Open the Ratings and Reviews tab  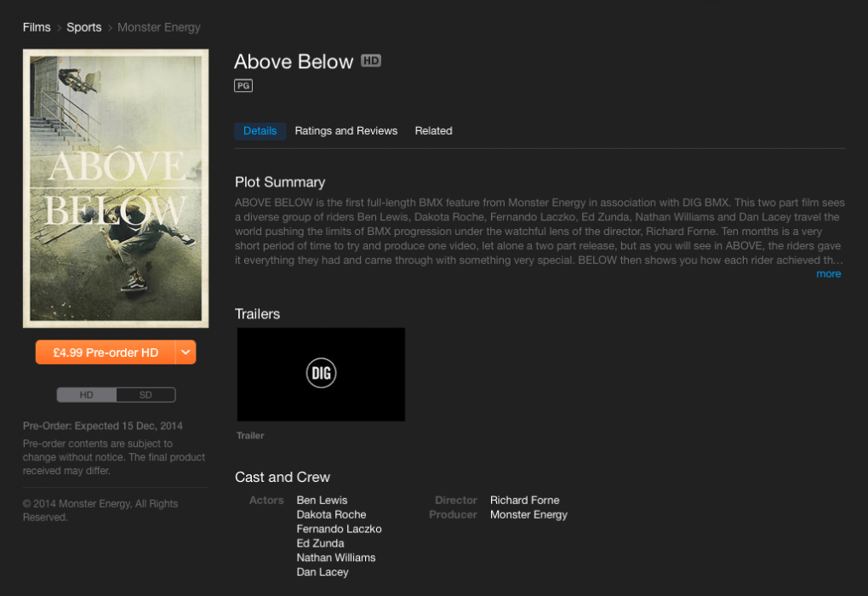[346, 131]
